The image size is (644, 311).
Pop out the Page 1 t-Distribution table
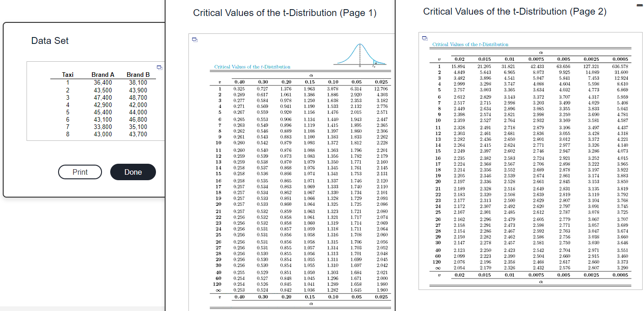pyautogui.click(x=194, y=41)
